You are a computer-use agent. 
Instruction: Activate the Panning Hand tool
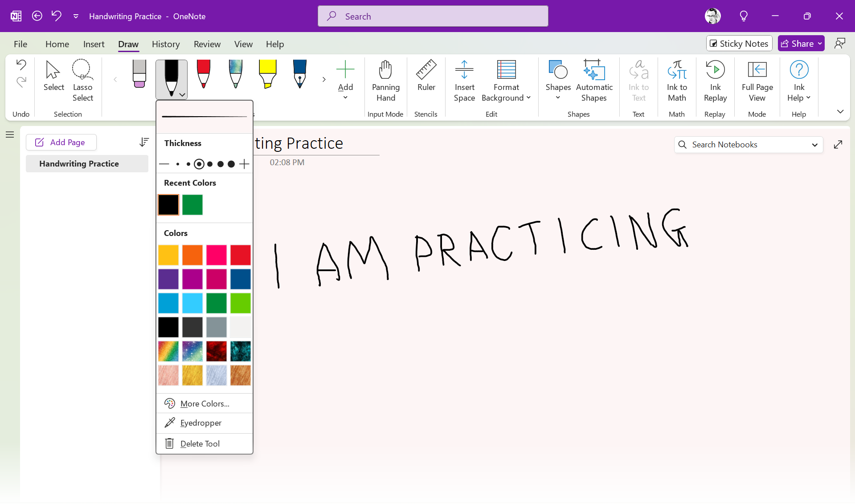[x=386, y=81]
